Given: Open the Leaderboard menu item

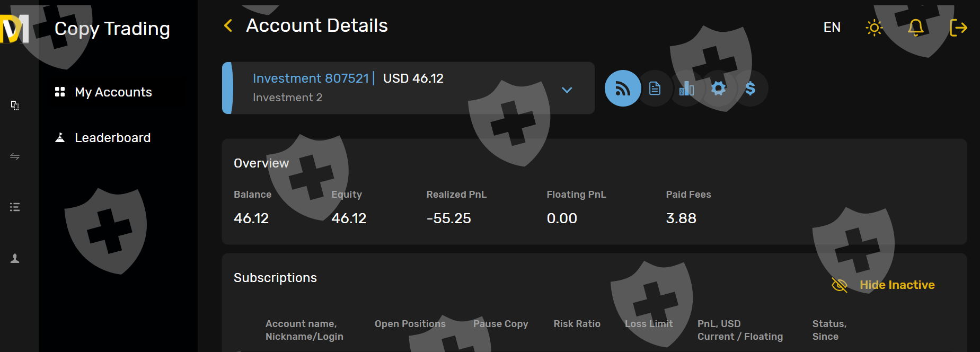Looking at the screenshot, I should tap(112, 138).
